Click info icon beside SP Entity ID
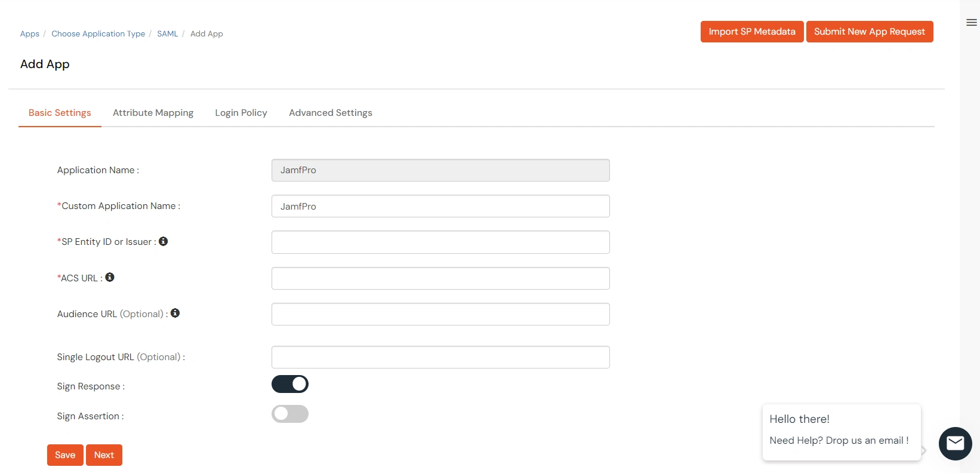This screenshot has width=980, height=473. point(163,241)
